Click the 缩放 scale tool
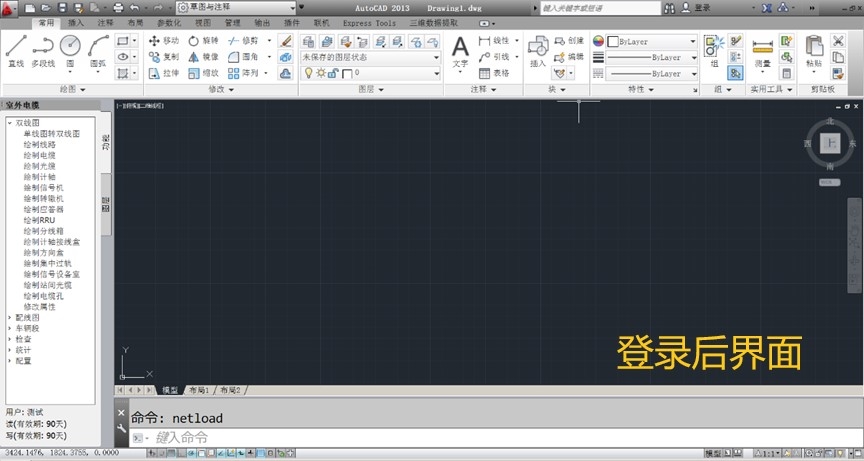 pyautogui.click(x=203, y=73)
